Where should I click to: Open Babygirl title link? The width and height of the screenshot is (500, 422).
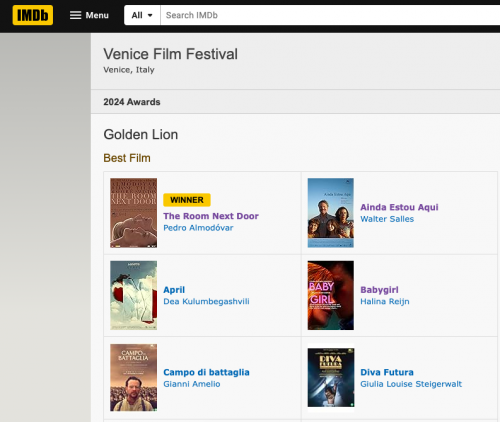379,290
